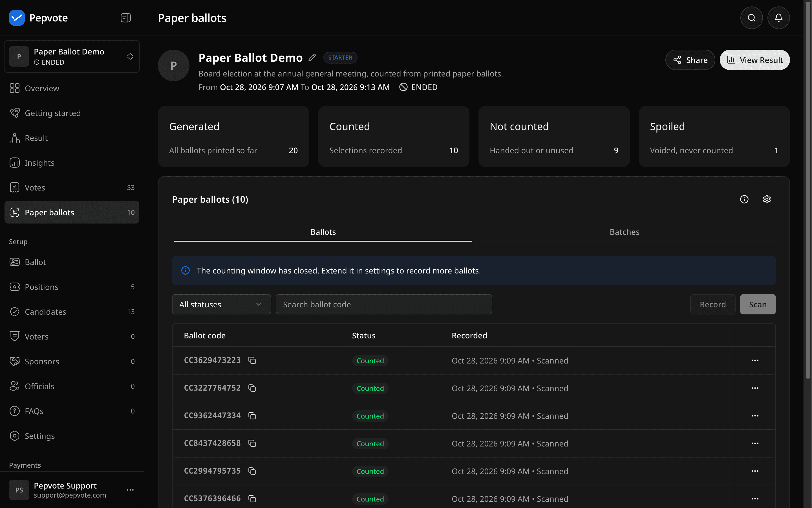This screenshot has width=812, height=508.
Task: Open Positions setup page
Action: click(x=72, y=287)
